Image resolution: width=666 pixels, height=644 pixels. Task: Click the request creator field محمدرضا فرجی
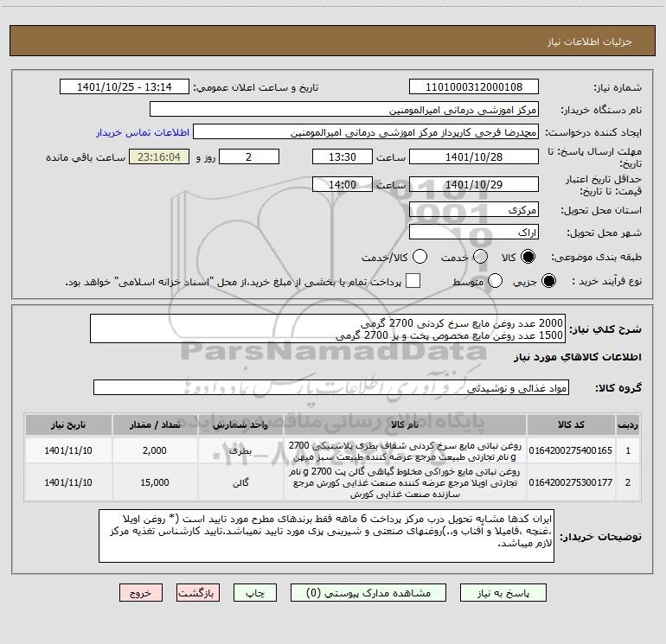coord(366,132)
